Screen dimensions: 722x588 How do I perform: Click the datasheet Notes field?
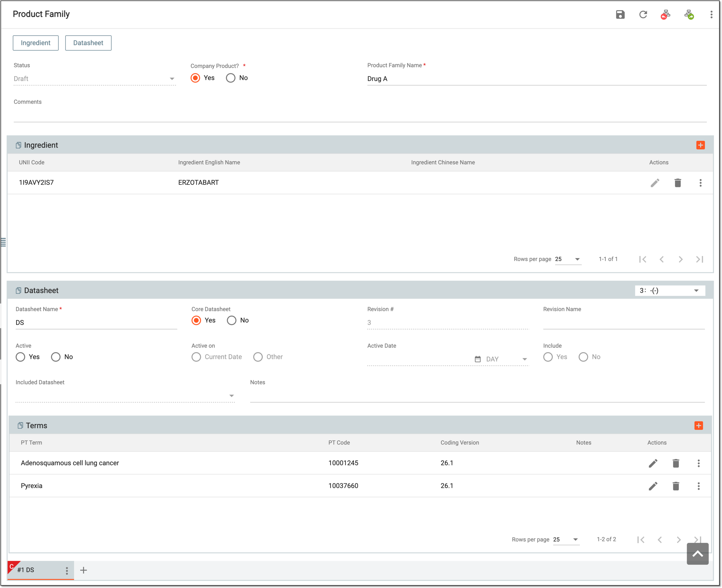pos(477,396)
